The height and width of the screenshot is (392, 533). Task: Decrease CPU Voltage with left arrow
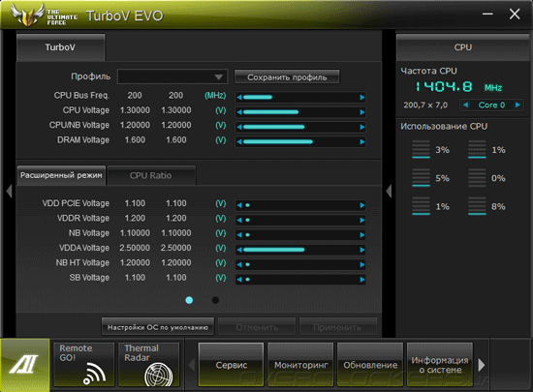coord(239,112)
